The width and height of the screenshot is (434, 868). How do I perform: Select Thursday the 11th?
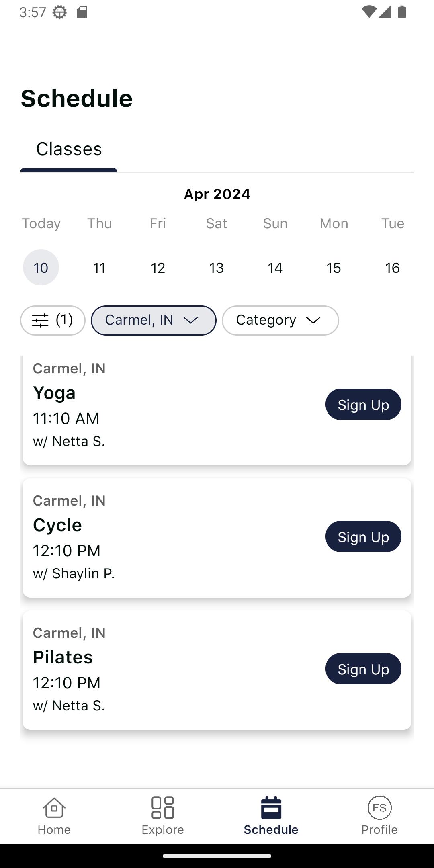pyautogui.click(x=99, y=268)
